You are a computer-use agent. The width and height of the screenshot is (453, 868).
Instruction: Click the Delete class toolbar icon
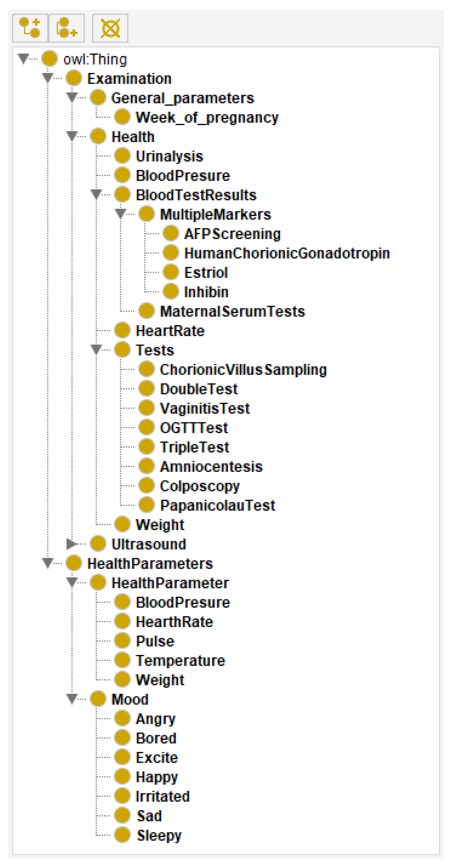coord(110,28)
